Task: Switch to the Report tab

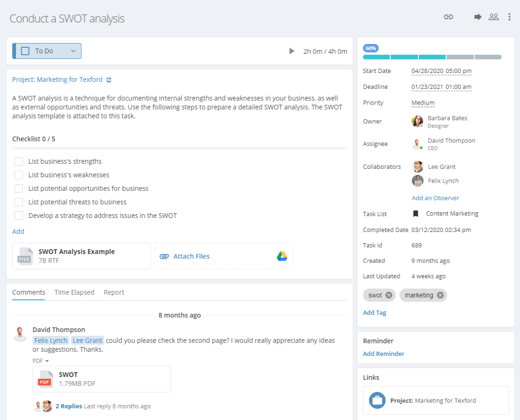Action: 114,292
